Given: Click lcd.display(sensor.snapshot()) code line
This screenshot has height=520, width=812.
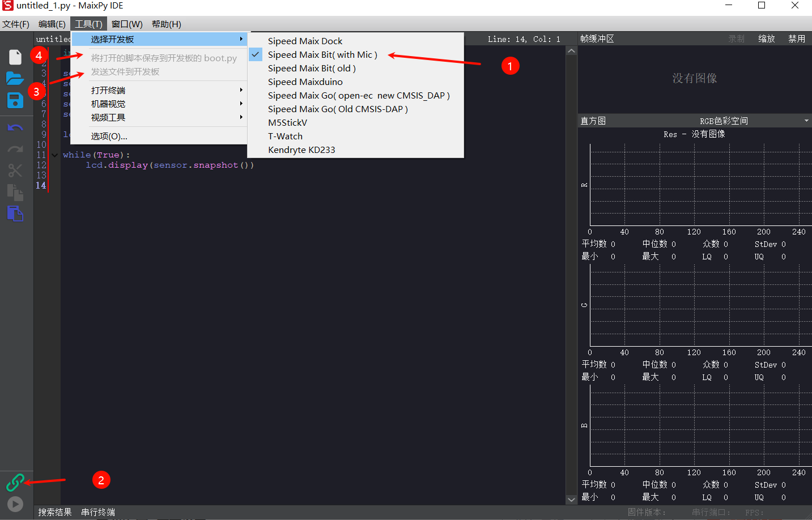Looking at the screenshot, I should tap(170, 165).
